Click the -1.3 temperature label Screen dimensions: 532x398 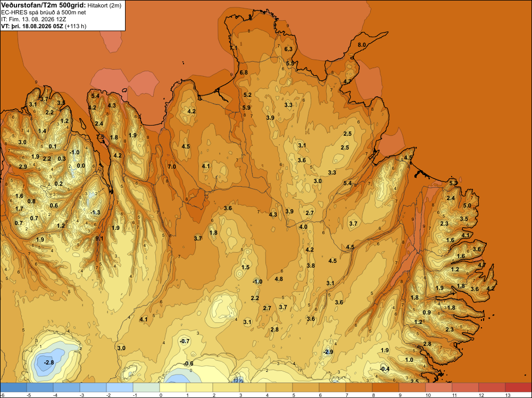coord(95,212)
